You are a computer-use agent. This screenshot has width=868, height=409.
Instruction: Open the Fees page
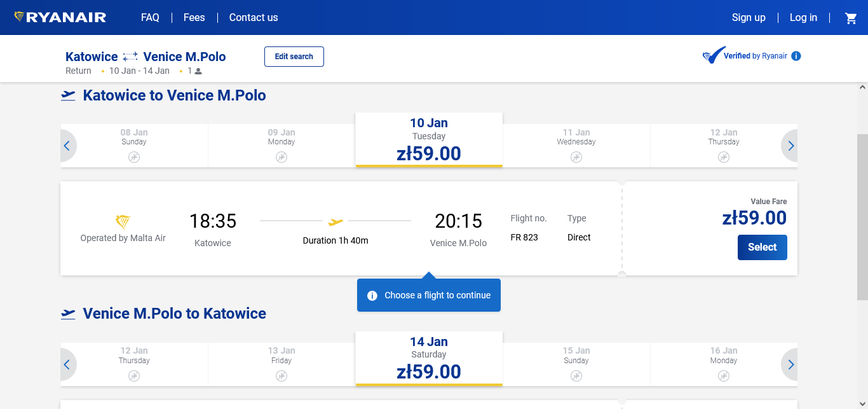click(x=194, y=18)
